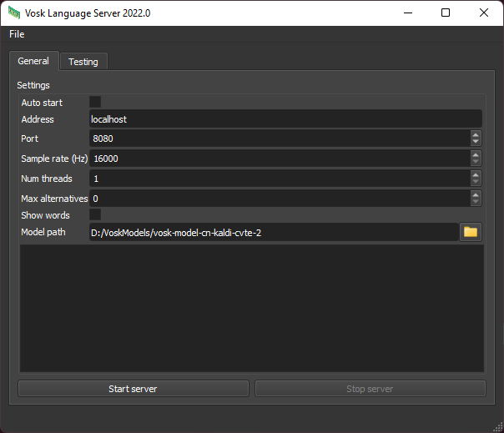Click the Auto start label

42,103
